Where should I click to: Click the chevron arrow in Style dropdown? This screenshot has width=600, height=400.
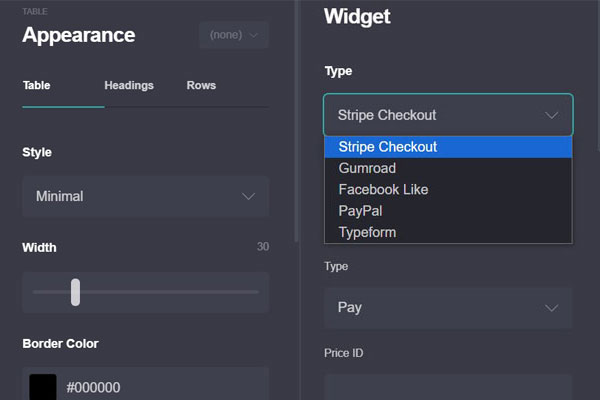tap(248, 197)
